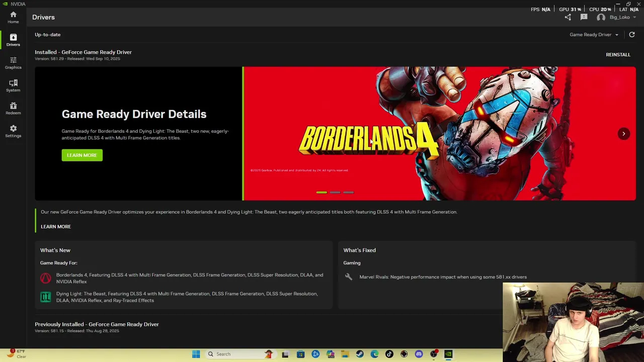The width and height of the screenshot is (644, 362).
Task: Open Graphics settings in sidebar
Action: pyautogui.click(x=13, y=63)
